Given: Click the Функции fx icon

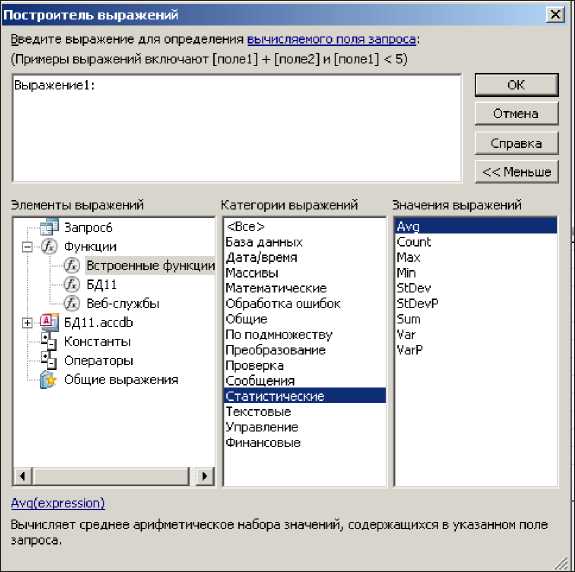Looking at the screenshot, I should coord(49,246).
